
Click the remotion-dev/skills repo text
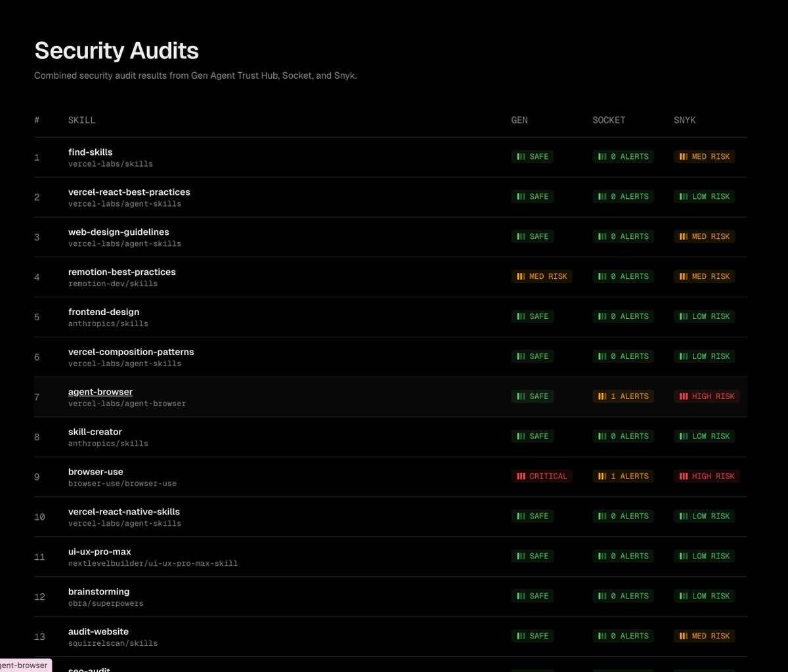coord(113,284)
